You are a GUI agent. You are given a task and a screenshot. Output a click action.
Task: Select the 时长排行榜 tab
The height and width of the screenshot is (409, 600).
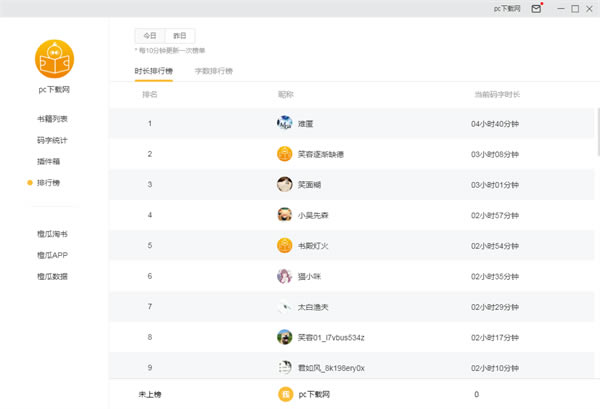pos(153,71)
